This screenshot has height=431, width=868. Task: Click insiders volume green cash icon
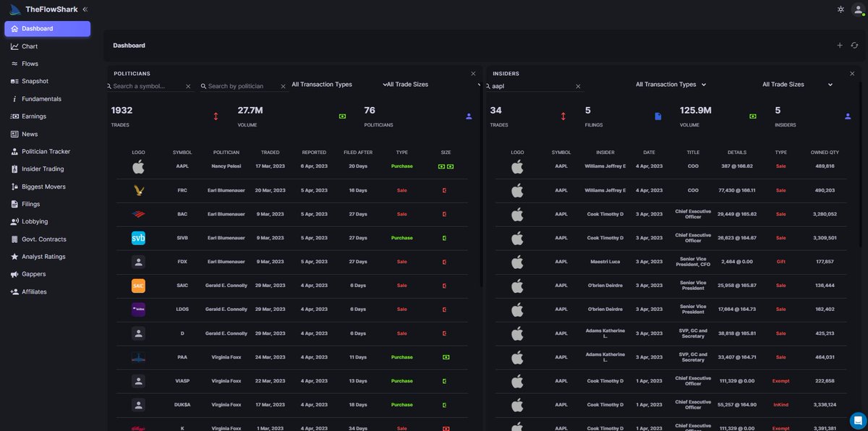coord(753,116)
